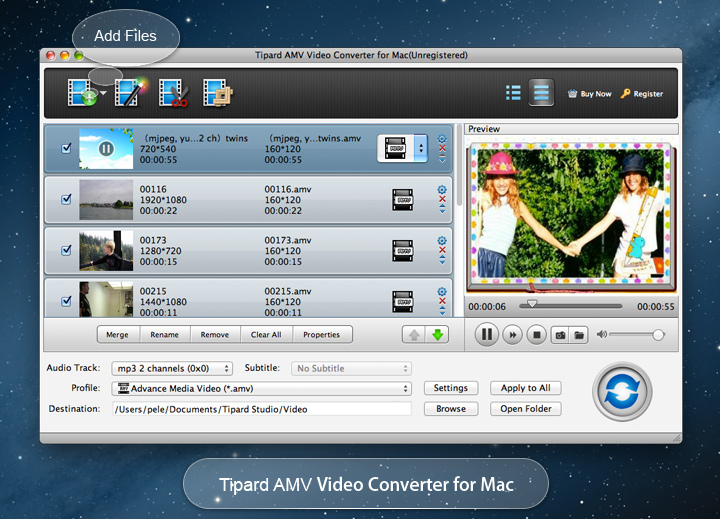Open the Crop film tool icon
Screen dimensions: 720x519
(x=217, y=93)
